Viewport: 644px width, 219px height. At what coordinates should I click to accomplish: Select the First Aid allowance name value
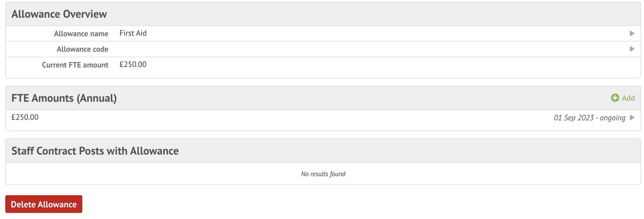[133, 33]
